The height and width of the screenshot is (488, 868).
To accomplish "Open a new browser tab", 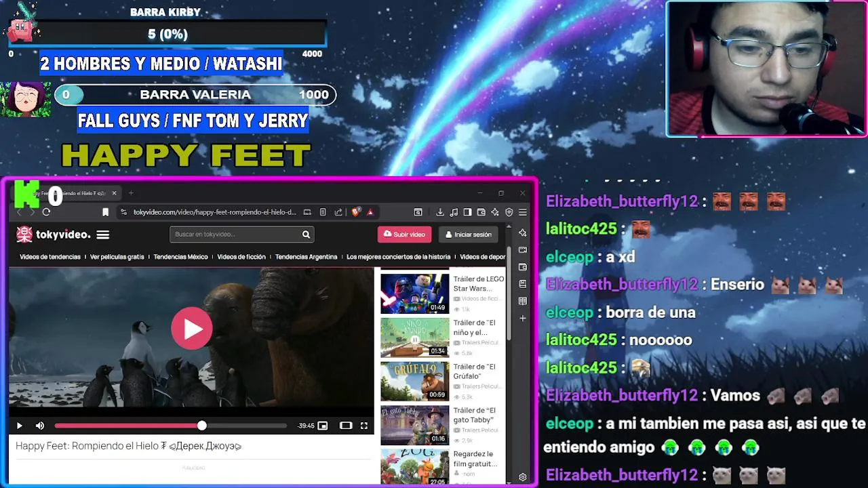I will (131, 193).
